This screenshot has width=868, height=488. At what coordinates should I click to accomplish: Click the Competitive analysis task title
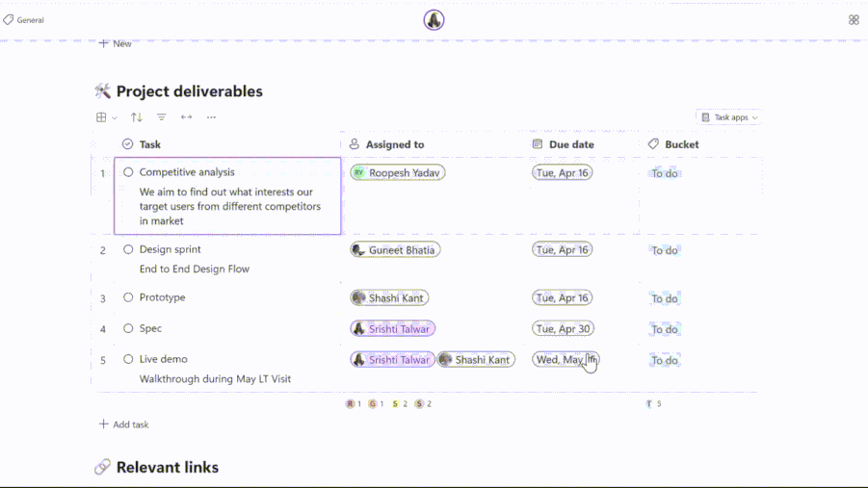(x=187, y=172)
